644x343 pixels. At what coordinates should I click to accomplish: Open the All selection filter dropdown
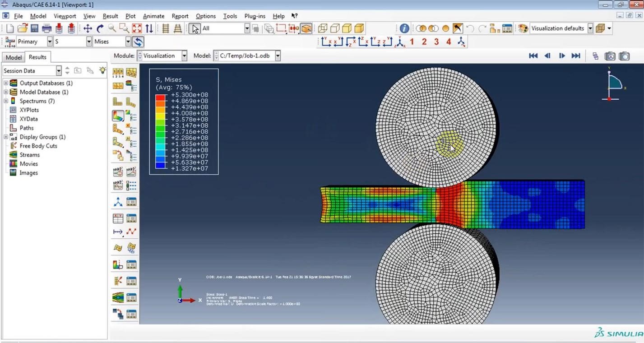tap(247, 28)
